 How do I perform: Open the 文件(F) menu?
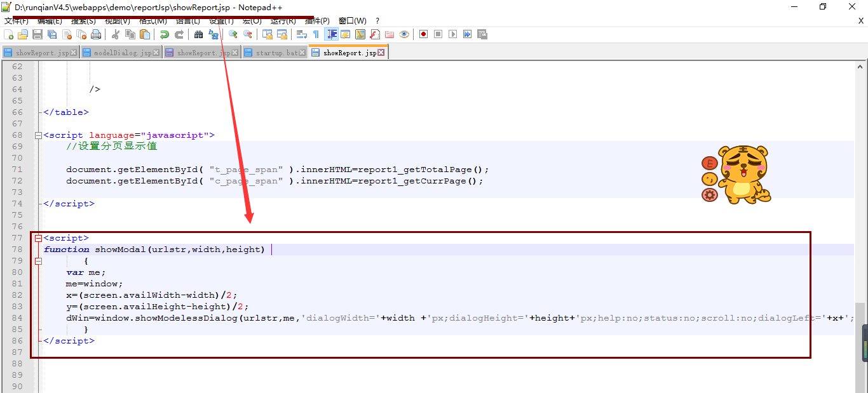click(x=17, y=21)
